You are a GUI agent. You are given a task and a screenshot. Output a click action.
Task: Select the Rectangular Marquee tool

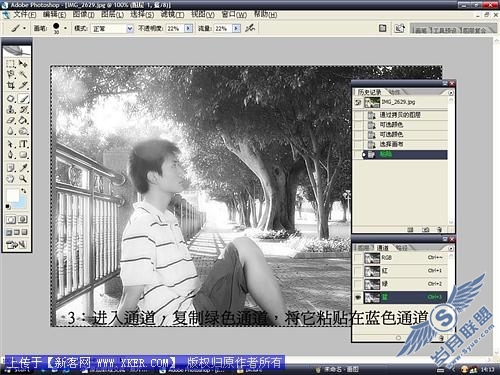coord(11,63)
